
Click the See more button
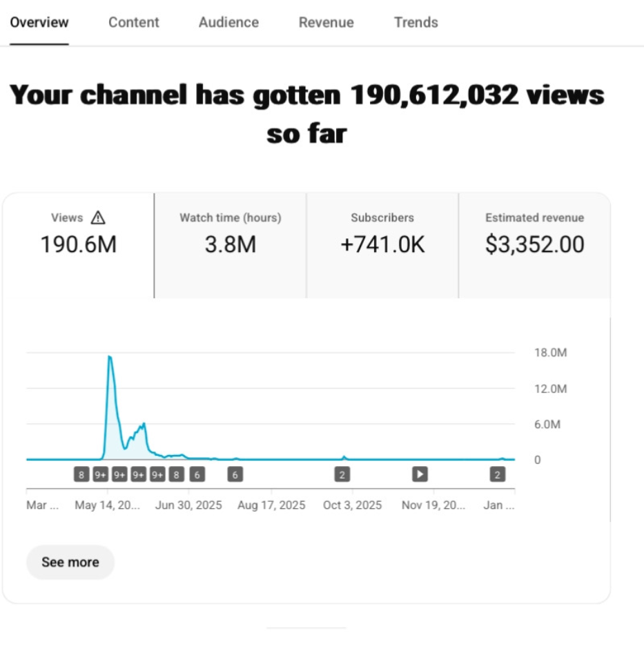70,562
